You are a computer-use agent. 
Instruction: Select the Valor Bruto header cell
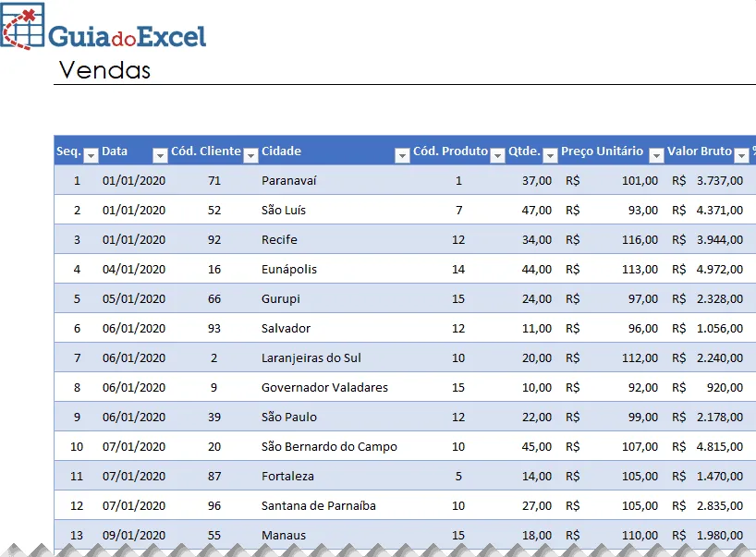(x=707, y=151)
